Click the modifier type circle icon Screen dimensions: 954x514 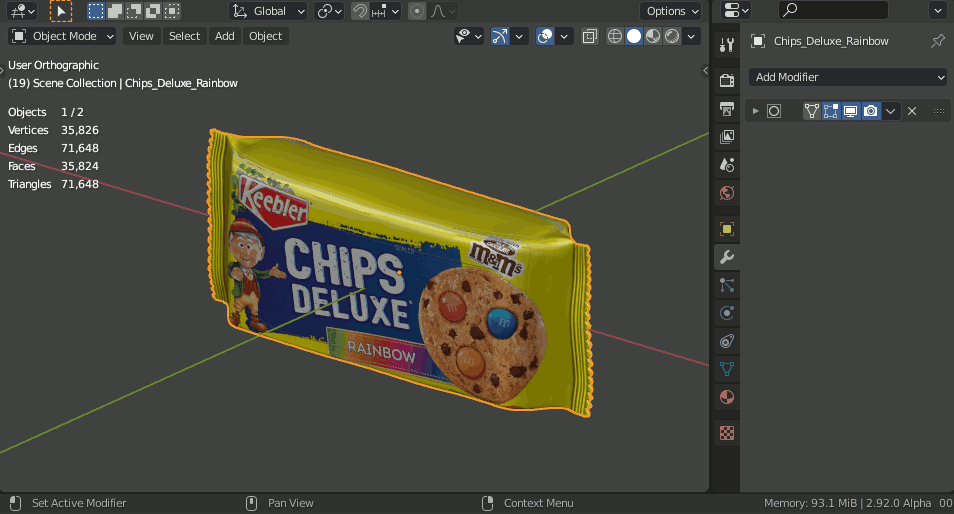click(774, 111)
